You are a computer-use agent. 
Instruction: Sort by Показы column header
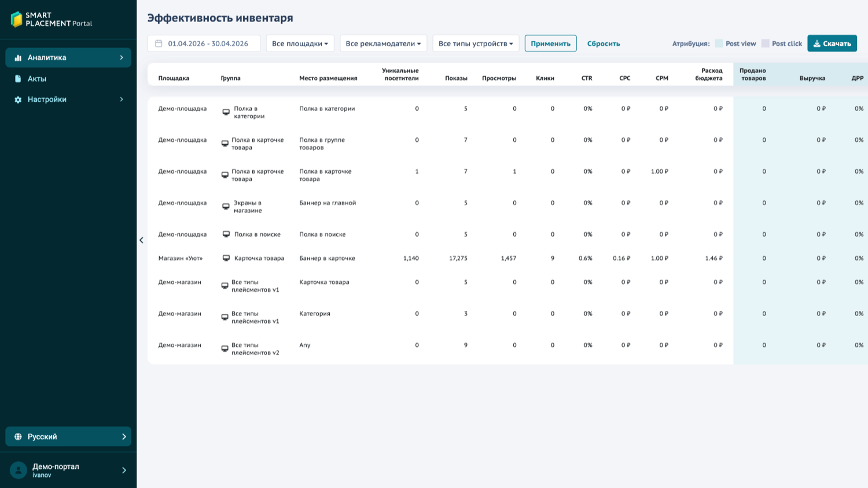tap(456, 78)
